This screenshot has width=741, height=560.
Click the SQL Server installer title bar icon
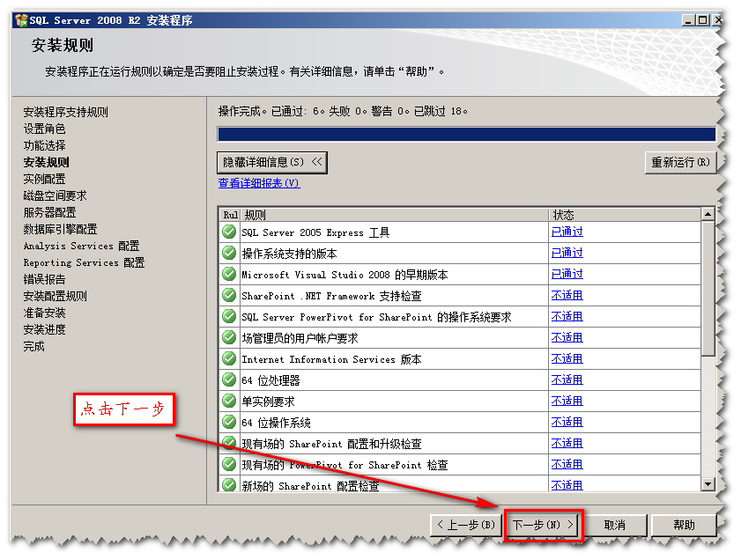21,20
